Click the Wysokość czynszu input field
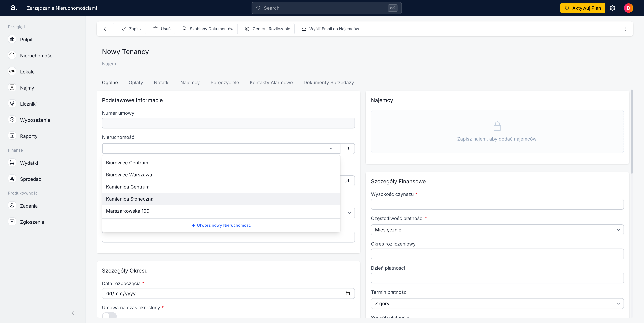Image resolution: width=644 pixels, height=323 pixels. pos(497,204)
